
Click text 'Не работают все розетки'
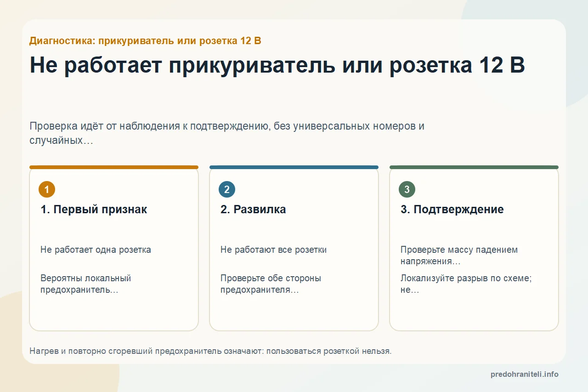point(273,250)
